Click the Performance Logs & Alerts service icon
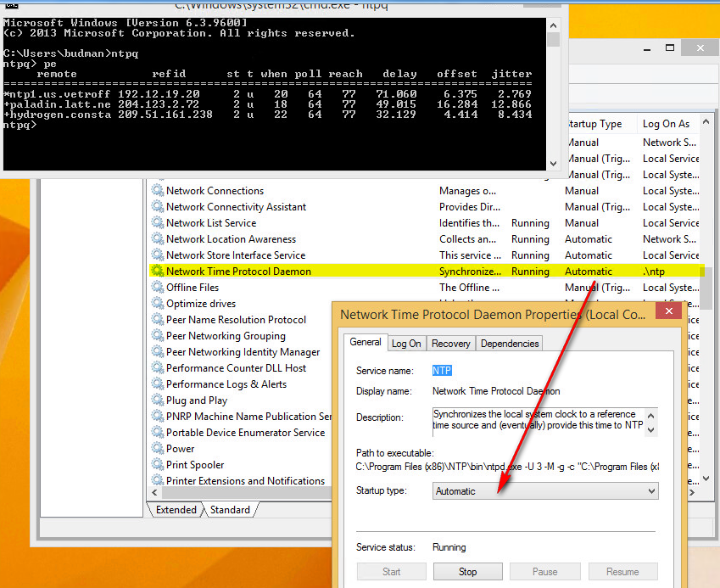Image resolution: width=720 pixels, height=588 pixels. 158,384
